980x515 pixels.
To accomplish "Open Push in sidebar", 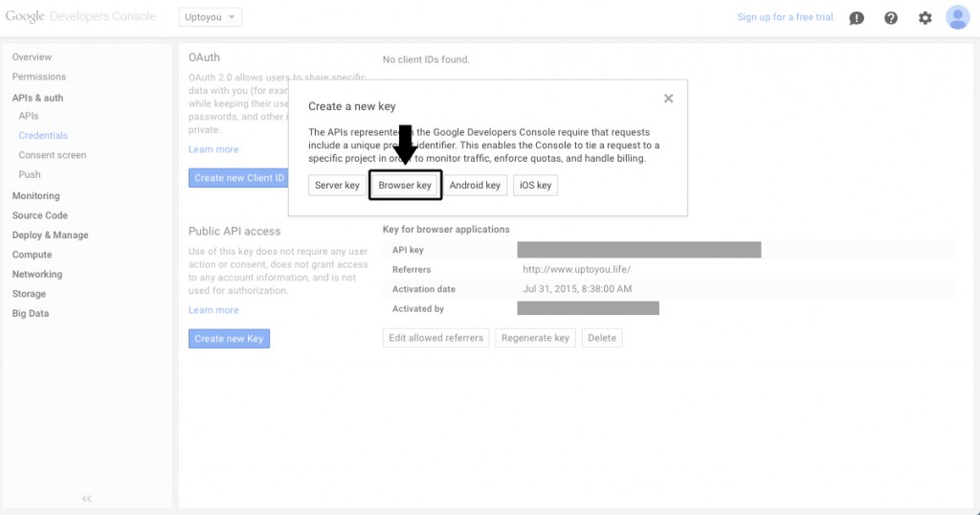I will click(x=30, y=174).
